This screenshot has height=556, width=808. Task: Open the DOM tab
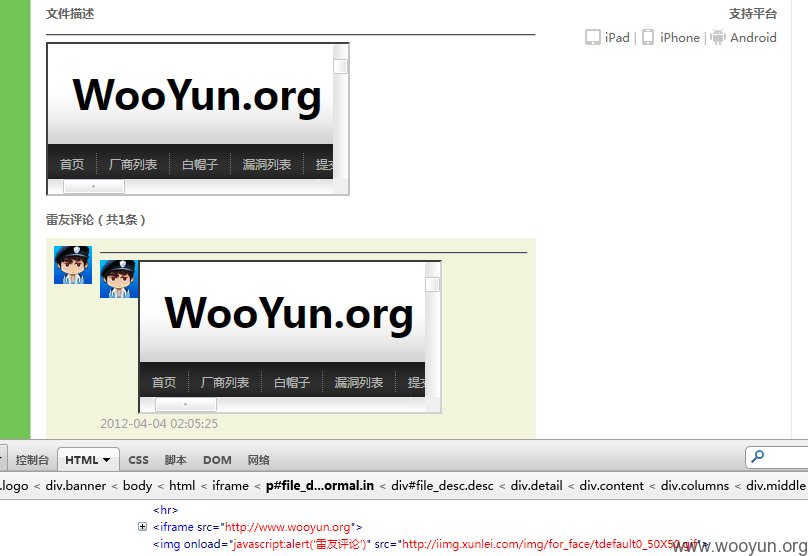pos(217,460)
